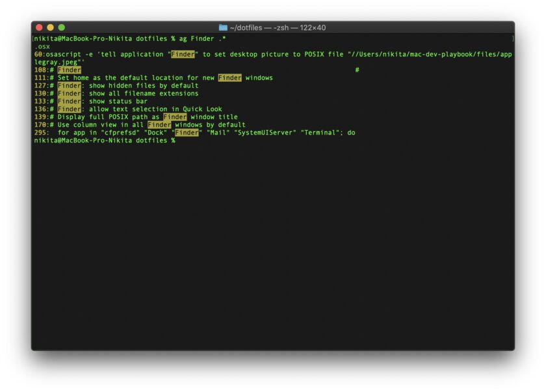Click the command 'ag Finder .*' on first line
The image size is (546, 392).
click(x=202, y=38)
